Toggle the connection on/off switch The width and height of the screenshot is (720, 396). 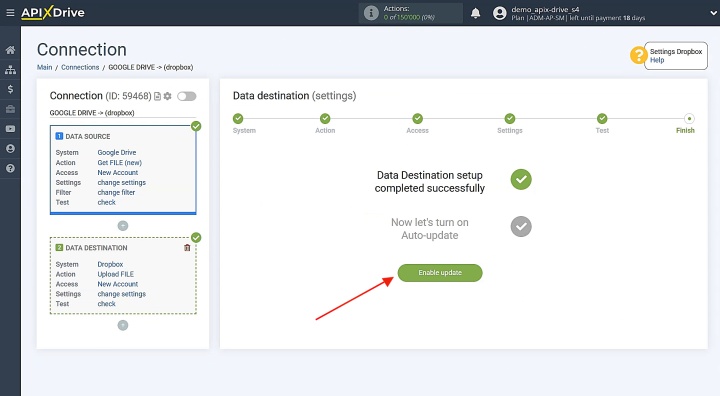pyautogui.click(x=187, y=96)
